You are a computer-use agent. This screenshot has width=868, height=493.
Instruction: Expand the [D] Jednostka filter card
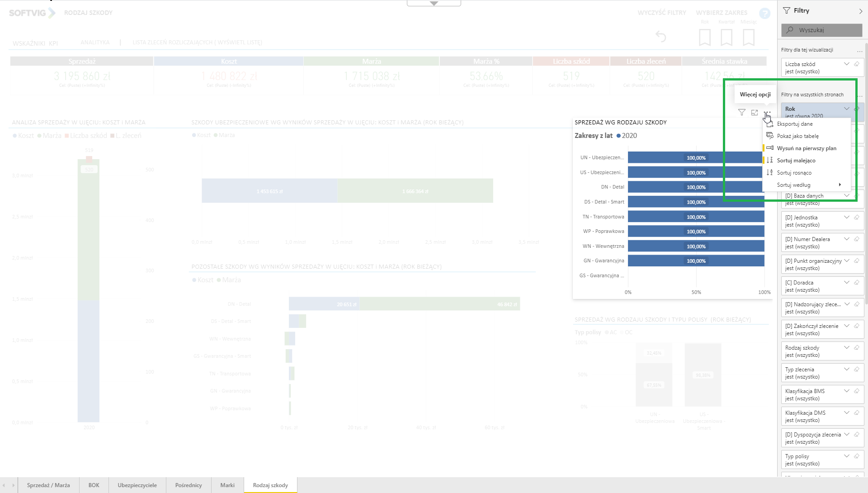click(x=846, y=218)
